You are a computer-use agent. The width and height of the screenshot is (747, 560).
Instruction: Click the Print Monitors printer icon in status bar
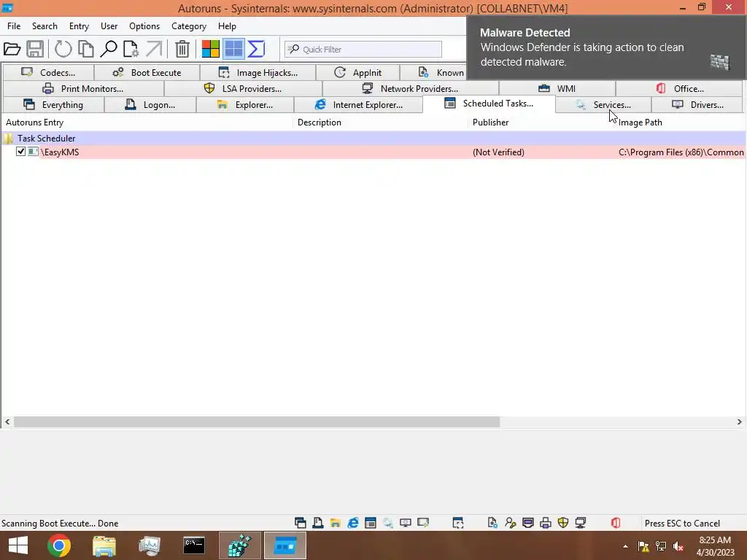point(546,523)
